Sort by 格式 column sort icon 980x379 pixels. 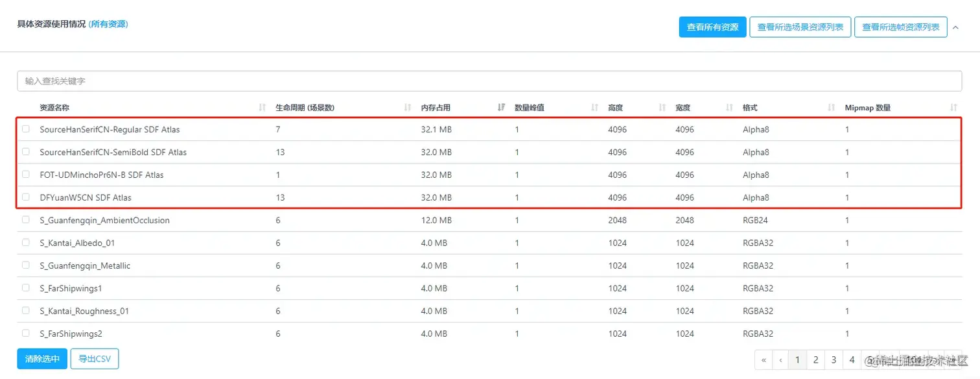[832, 108]
